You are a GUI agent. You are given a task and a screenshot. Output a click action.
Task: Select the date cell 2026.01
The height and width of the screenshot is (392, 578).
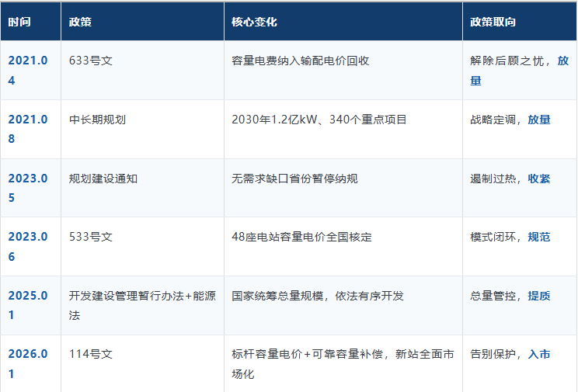coord(30,363)
